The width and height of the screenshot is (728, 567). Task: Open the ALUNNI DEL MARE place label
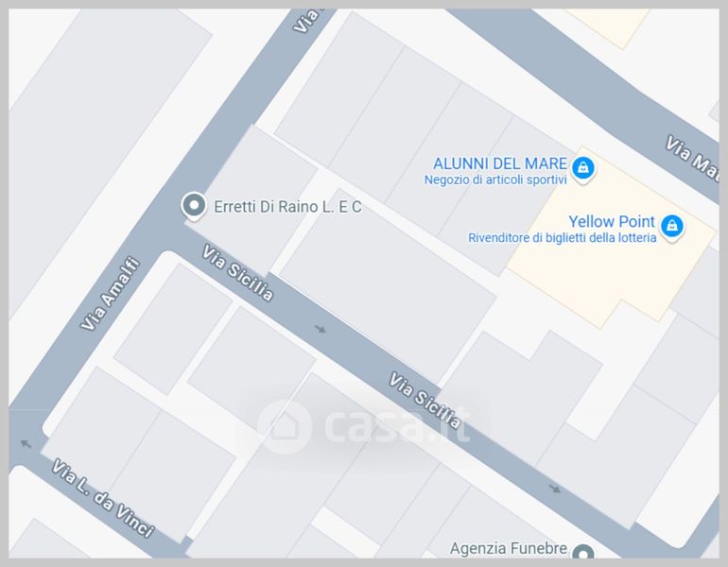[x=500, y=163]
